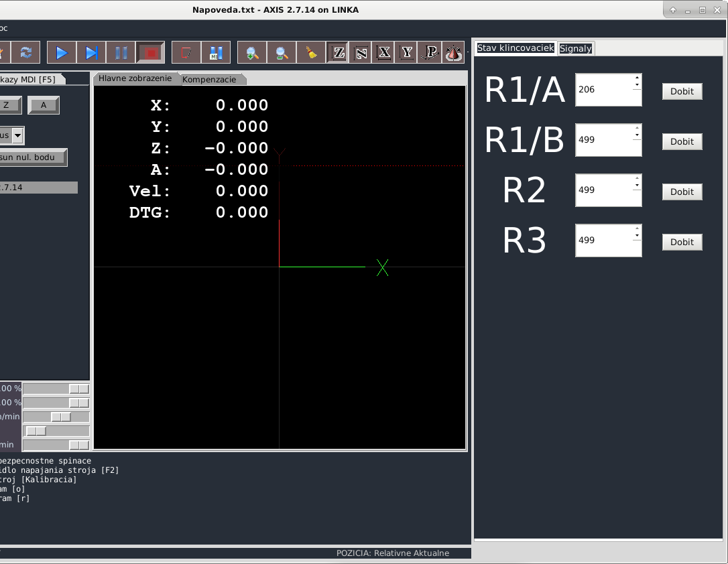Select the rotated Z view icon
Image resolution: width=728 pixels, height=564 pixels.
click(x=361, y=52)
